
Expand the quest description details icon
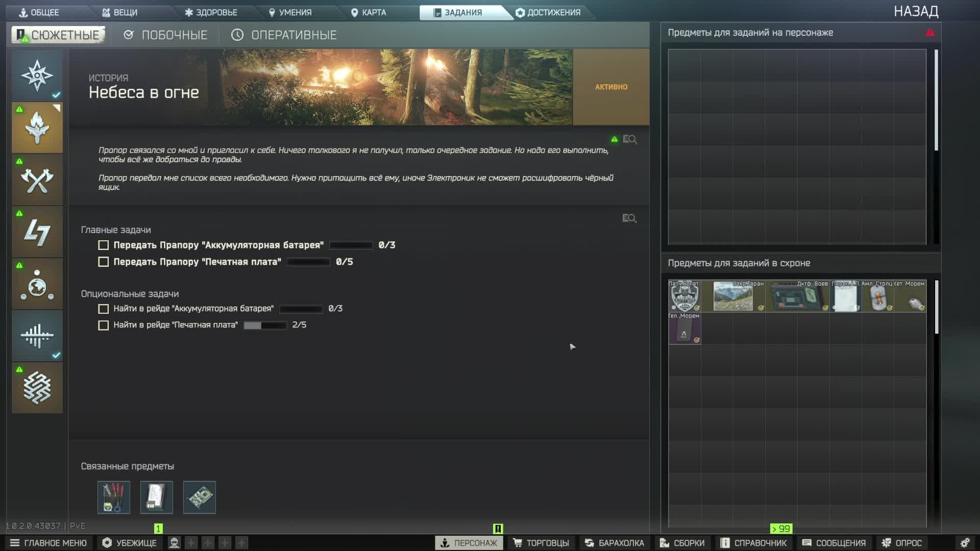click(630, 139)
